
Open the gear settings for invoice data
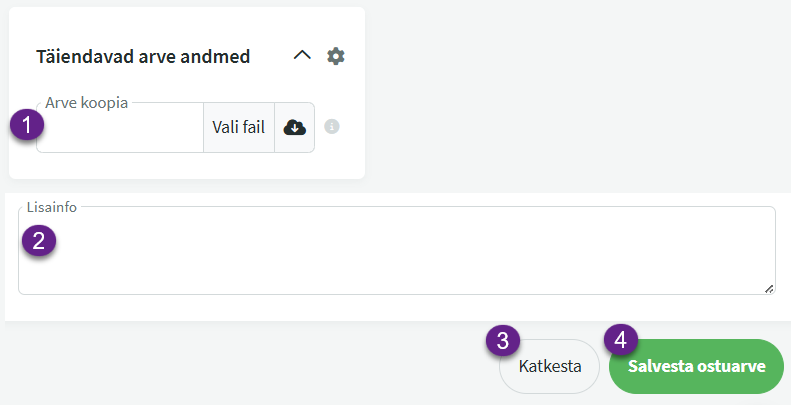tap(336, 56)
